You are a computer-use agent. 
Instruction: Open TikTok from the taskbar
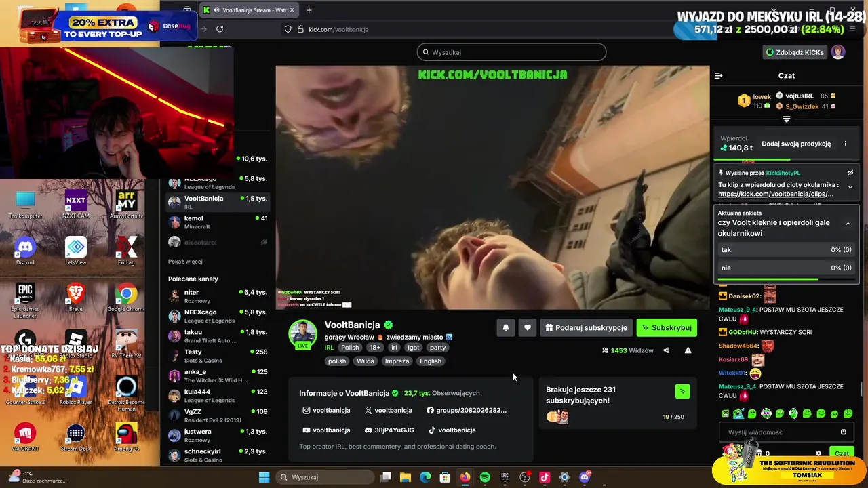coord(545,477)
